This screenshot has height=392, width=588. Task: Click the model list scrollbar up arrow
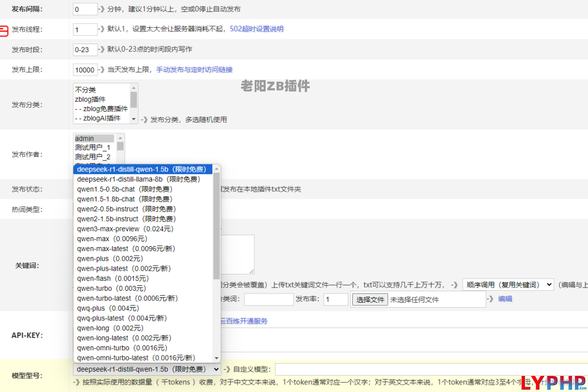tap(216, 169)
